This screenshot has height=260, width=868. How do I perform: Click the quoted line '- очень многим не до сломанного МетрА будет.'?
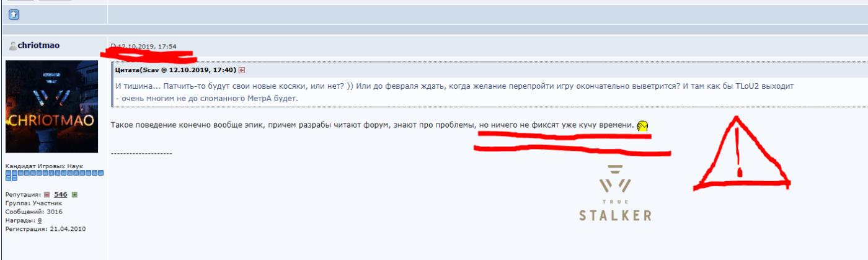pyautogui.click(x=207, y=99)
